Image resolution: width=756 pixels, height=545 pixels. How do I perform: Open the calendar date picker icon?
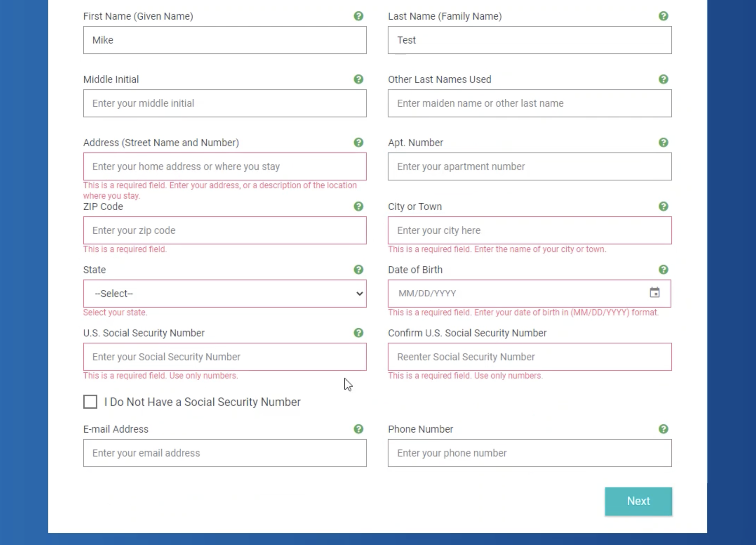tap(654, 293)
